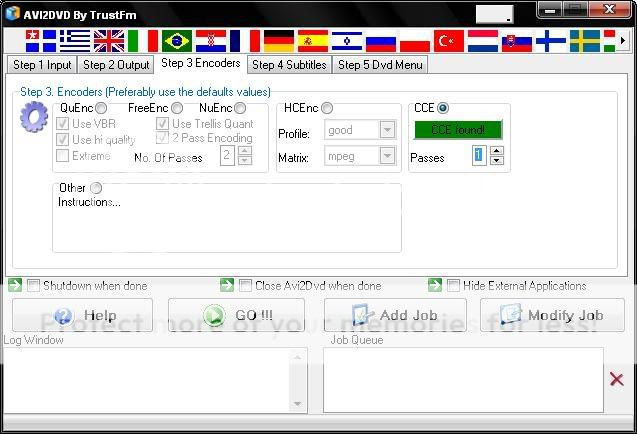Click the Help button
637x434 pixels.
coord(82,315)
